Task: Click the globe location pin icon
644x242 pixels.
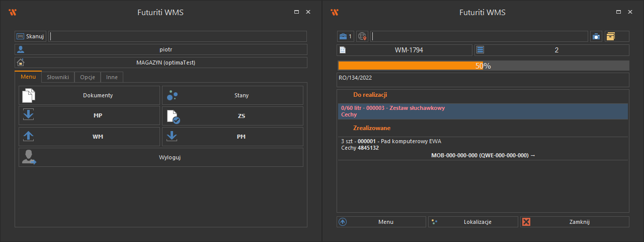Action: tap(362, 36)
